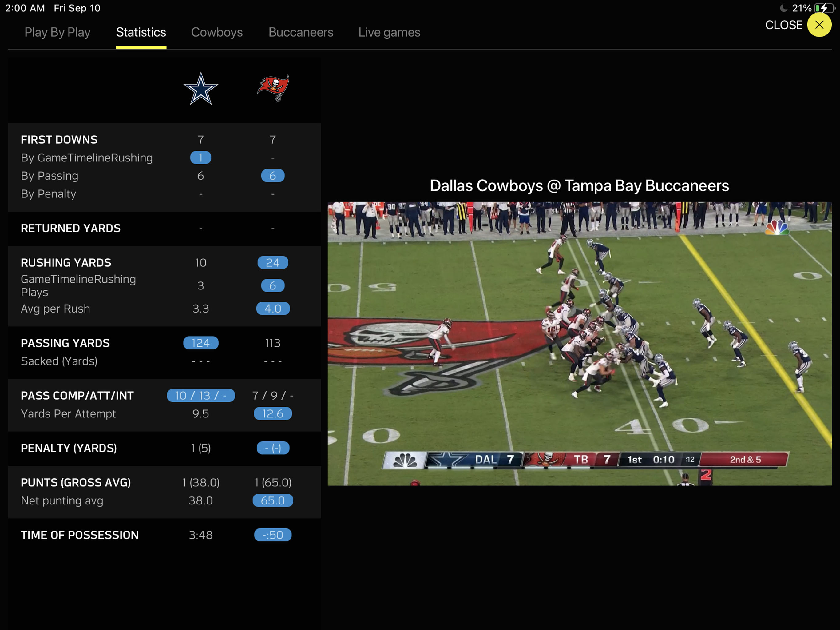Screen dimensions: 840x630
Task: Click the PASSING YARDS heading
Action: tap(65, 343)
